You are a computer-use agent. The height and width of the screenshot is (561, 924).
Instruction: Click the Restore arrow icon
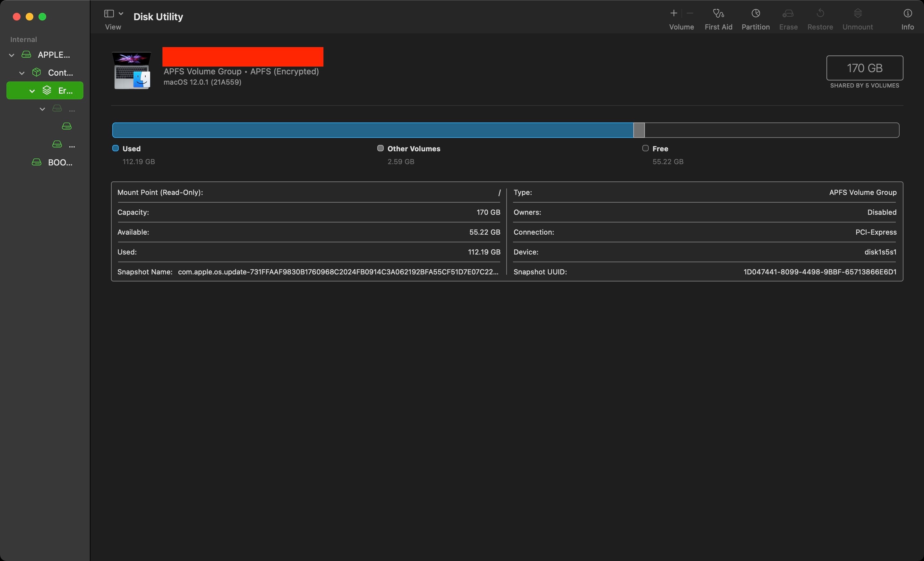[820, 13]
